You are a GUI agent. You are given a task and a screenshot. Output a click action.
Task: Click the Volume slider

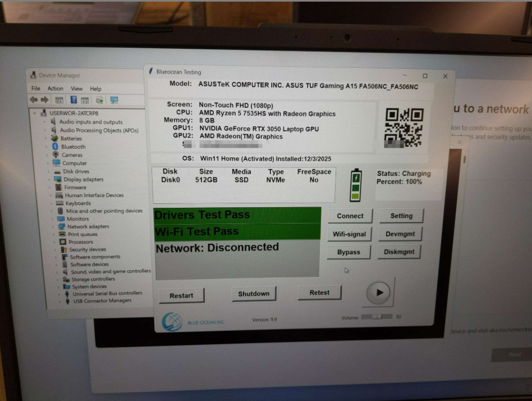point(377,316)
